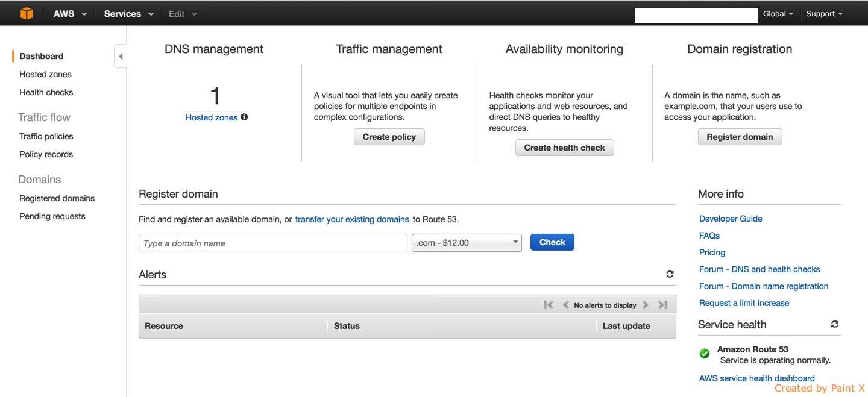
Task: Select Hosted zones in the sidebar
Action: (45, 74)
